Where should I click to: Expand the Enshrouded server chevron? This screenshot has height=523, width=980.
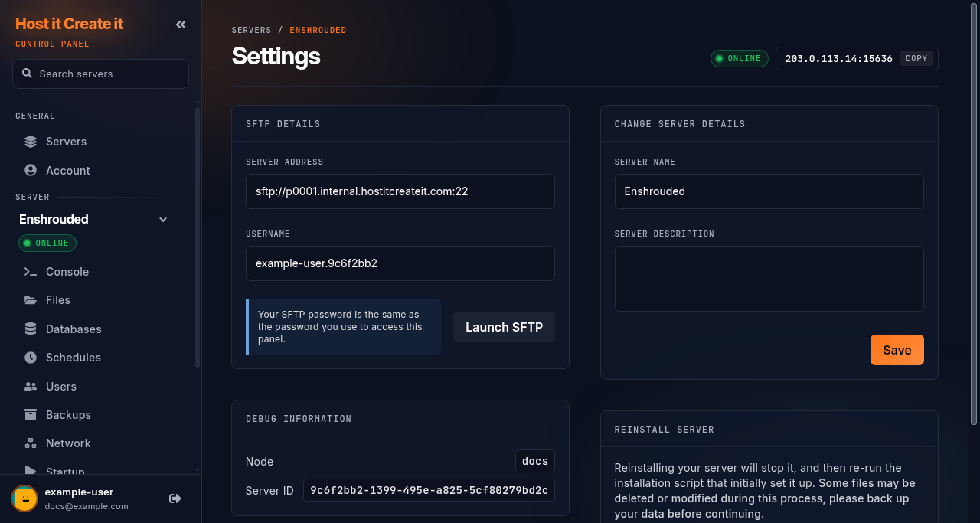point(163,220)
